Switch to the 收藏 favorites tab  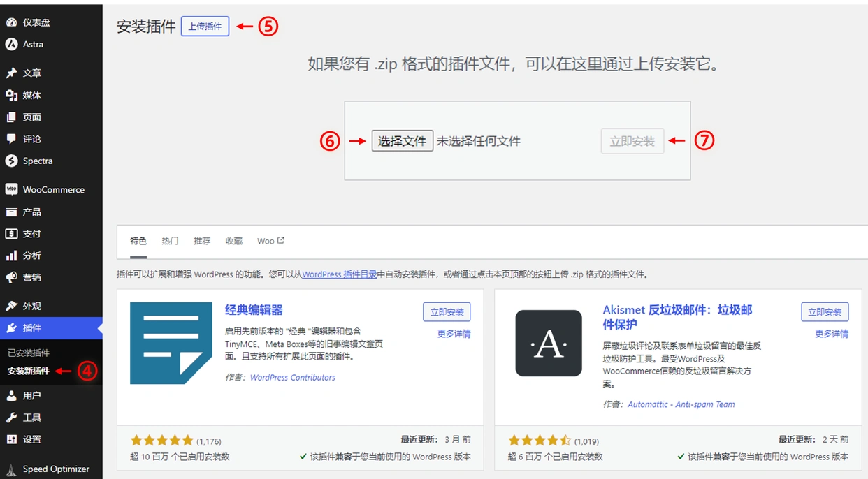pos(233,240)
